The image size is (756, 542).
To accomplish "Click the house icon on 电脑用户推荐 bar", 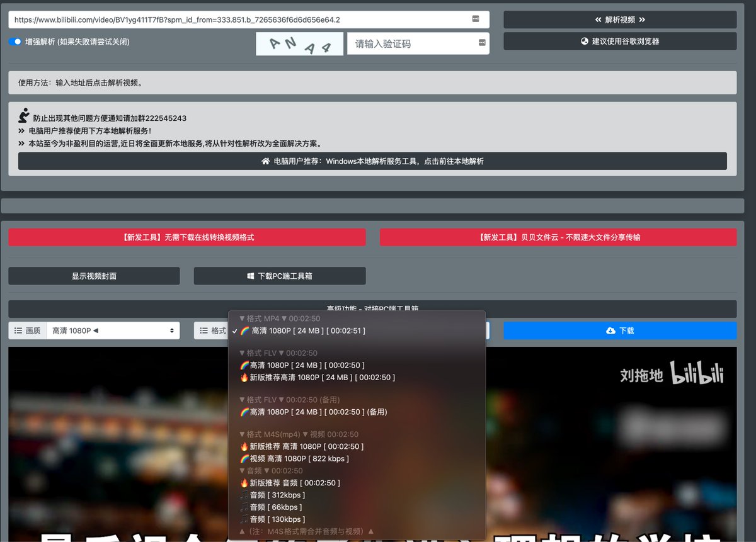I will (266, 161).
